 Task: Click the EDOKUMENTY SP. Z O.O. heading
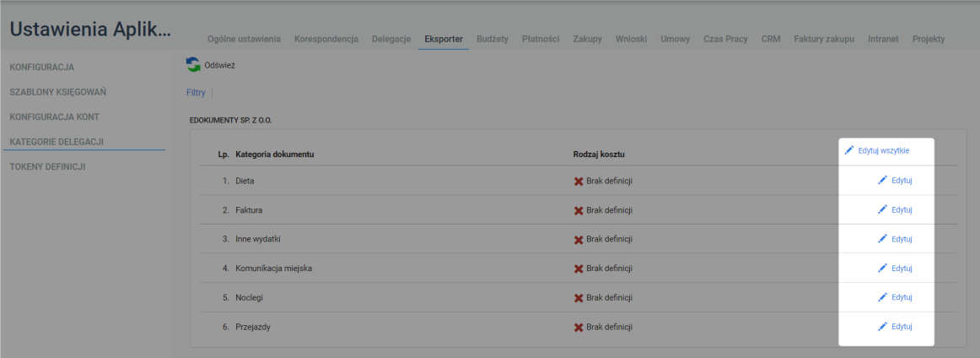click(x=230, y=120)
